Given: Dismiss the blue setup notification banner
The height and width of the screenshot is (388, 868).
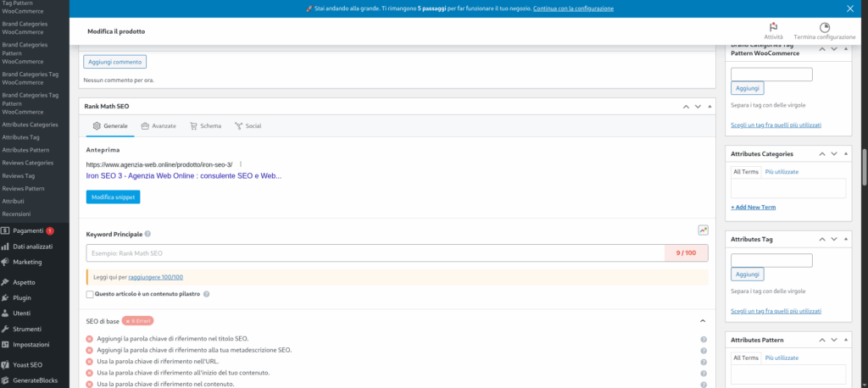Looking at the screenshot, I should click(x=850, y=8).
